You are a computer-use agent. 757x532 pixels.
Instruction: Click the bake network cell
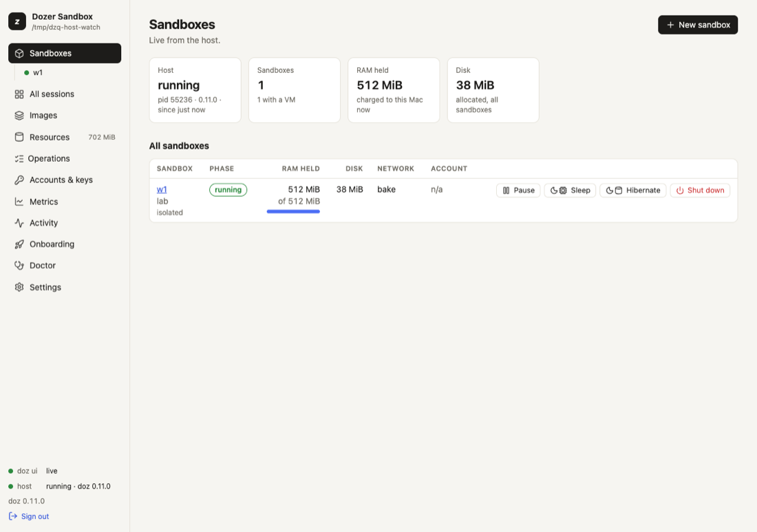pos(386,190)
